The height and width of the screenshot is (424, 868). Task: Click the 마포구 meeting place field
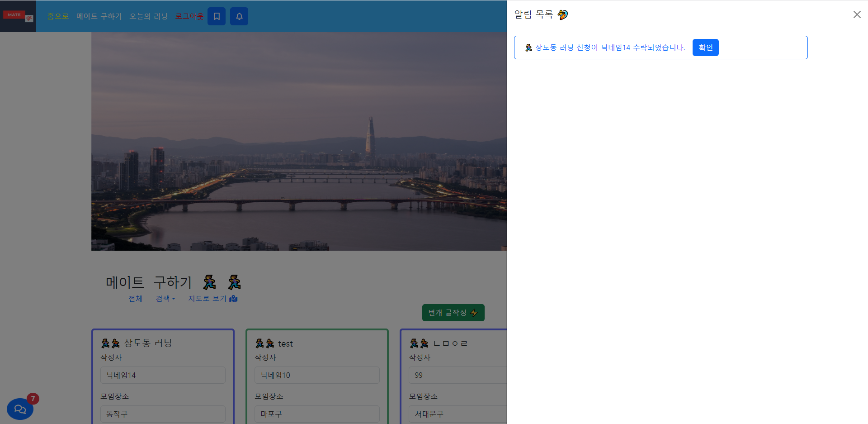pyautogui.click(x=317, y=414)
